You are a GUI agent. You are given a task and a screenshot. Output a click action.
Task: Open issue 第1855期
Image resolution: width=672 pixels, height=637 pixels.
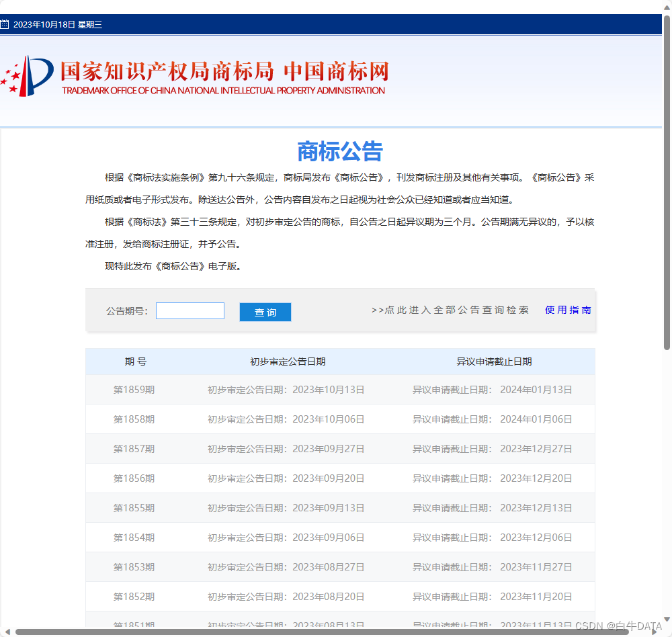[134, 508]
